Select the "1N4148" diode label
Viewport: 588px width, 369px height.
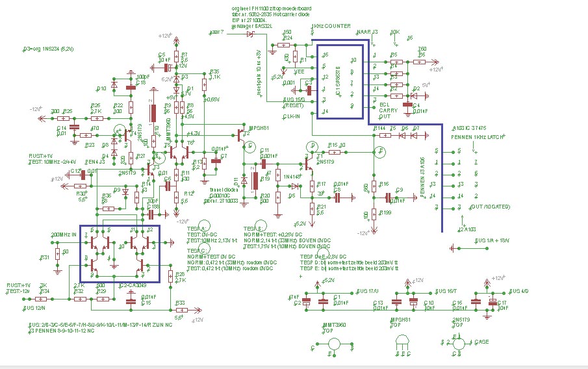point(292,177)
